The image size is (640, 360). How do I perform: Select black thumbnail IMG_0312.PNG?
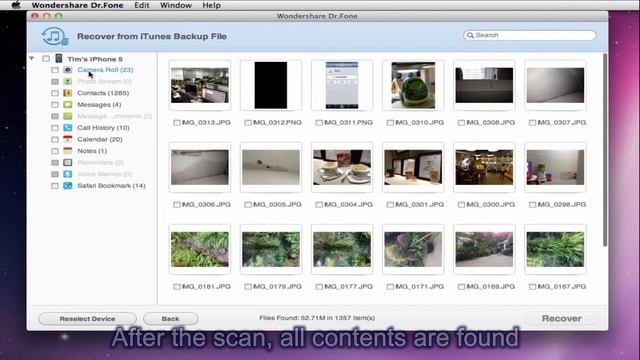pyautogui.click(x=271, y=85)
